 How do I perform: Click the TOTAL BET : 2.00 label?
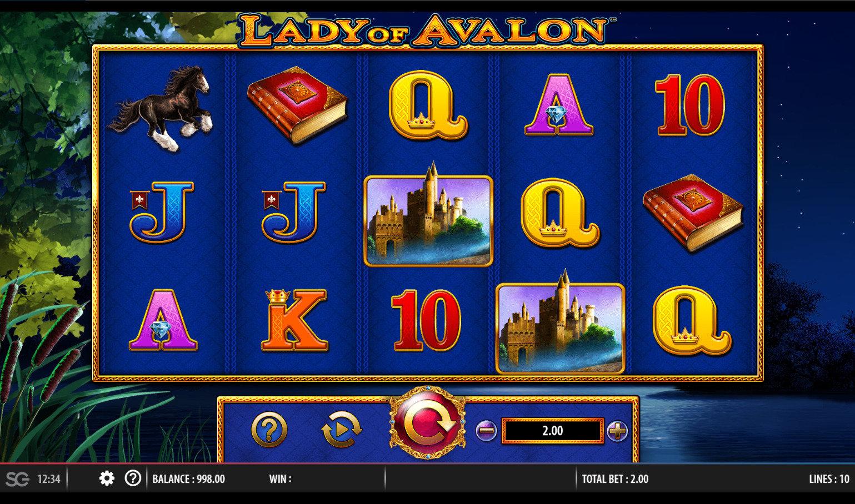tap(615, 479)
